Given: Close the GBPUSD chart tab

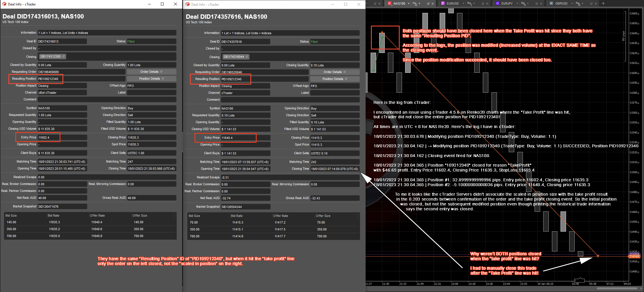Looking at the screenshot, I should [596, 3].
